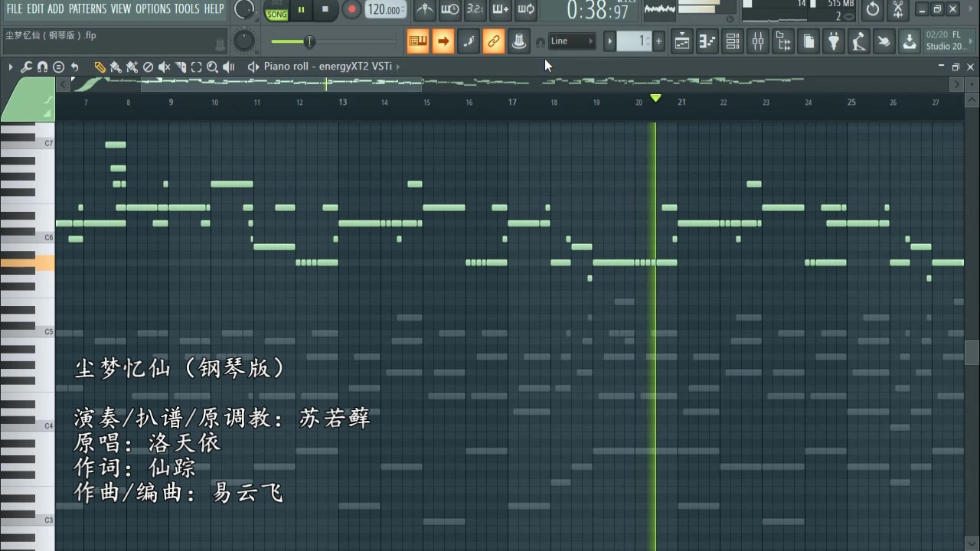Toggle step editing mode button
The height and width of the screenshot is (551, 980).
coord(469,41)
